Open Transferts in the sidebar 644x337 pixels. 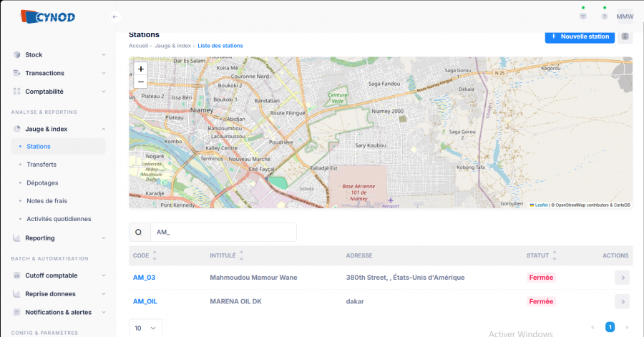[x=42, y=165]
